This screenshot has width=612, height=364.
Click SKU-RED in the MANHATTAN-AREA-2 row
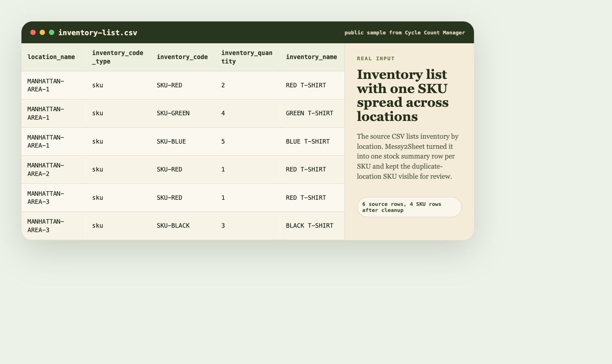pyautogui.click(x=183, y=169)
